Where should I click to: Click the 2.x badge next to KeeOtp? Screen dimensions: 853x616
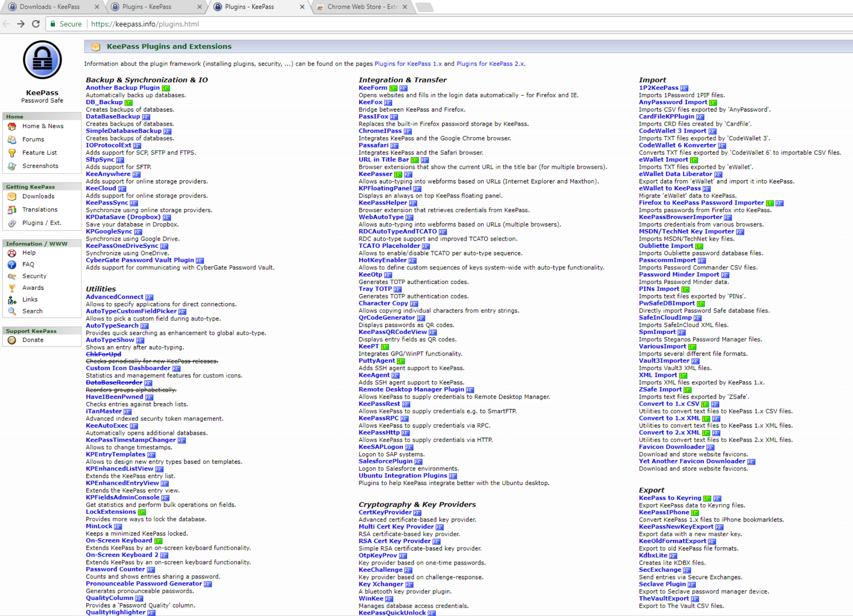pyautogui.click(x=388, y=274)
